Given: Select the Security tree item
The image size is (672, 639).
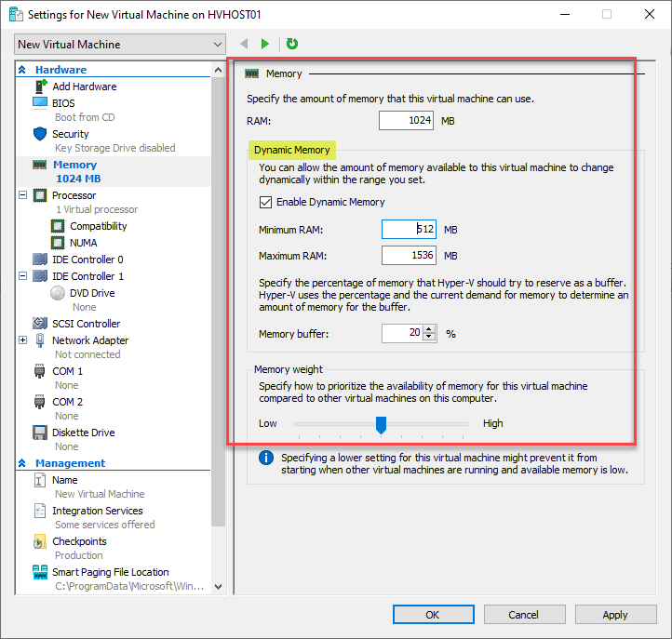Looking at the screenshot, I should [71, 134].
